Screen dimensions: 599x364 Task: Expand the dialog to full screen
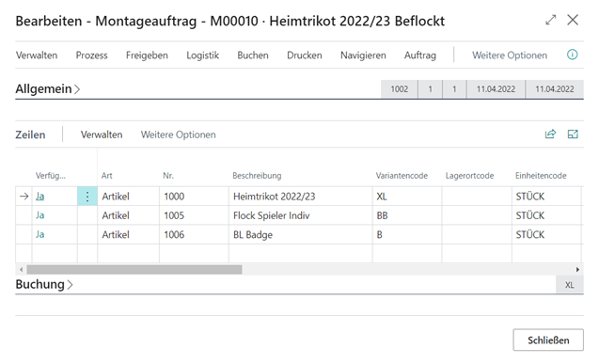pyautogui.click(x=550, y=20)
